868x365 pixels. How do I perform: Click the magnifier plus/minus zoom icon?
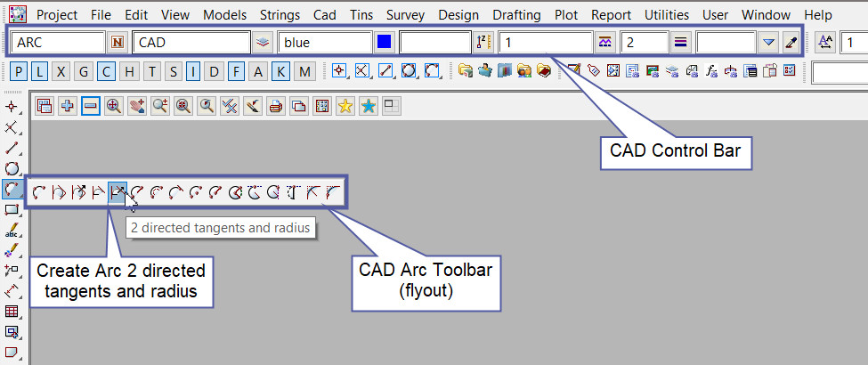pos(160,106)
